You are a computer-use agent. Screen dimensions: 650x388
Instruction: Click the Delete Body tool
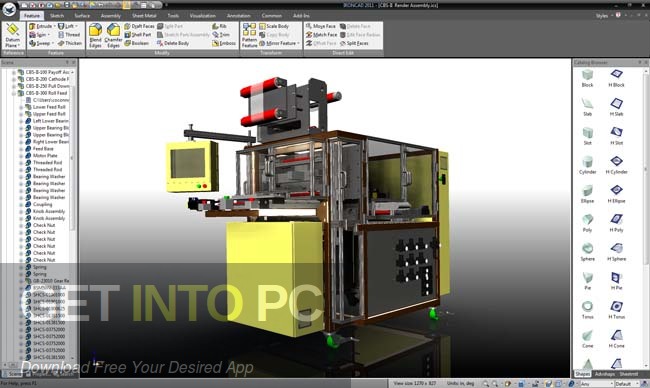click(173, 43)
